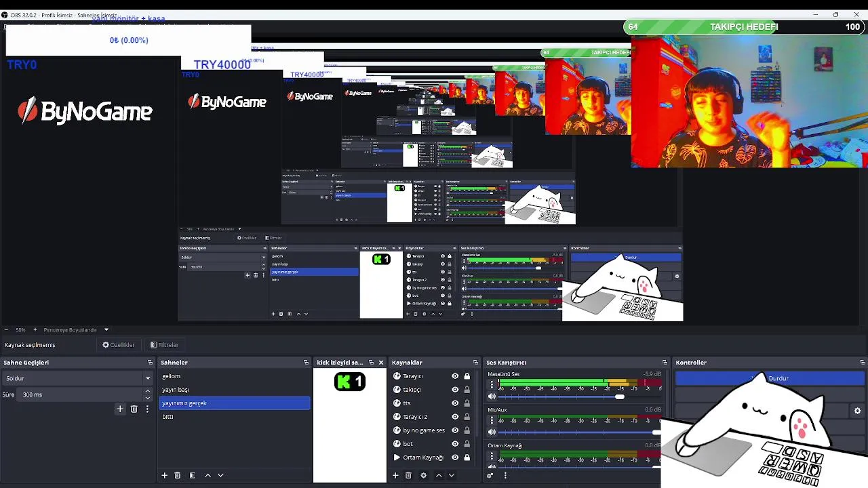Image resolution: width=868 pixels, height=488 pixels.
Task: Undock the Sahneler panel
Action: pos(306,363)
